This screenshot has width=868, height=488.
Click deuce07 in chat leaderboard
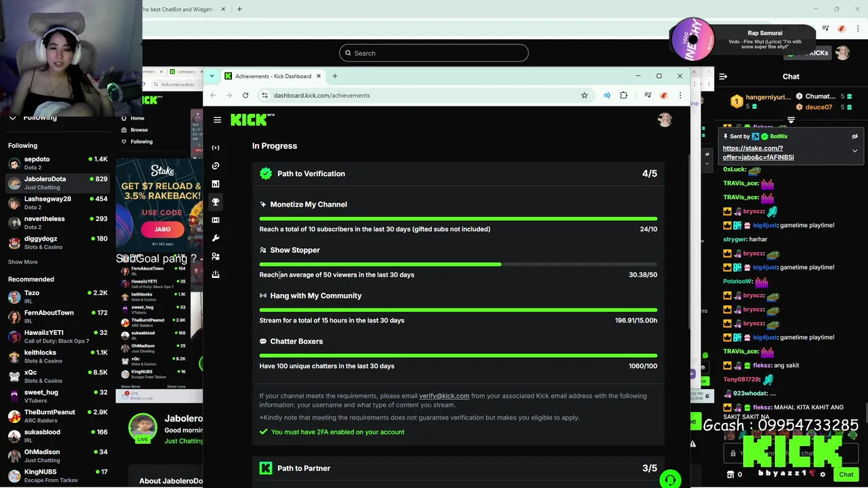pos(818,107)
